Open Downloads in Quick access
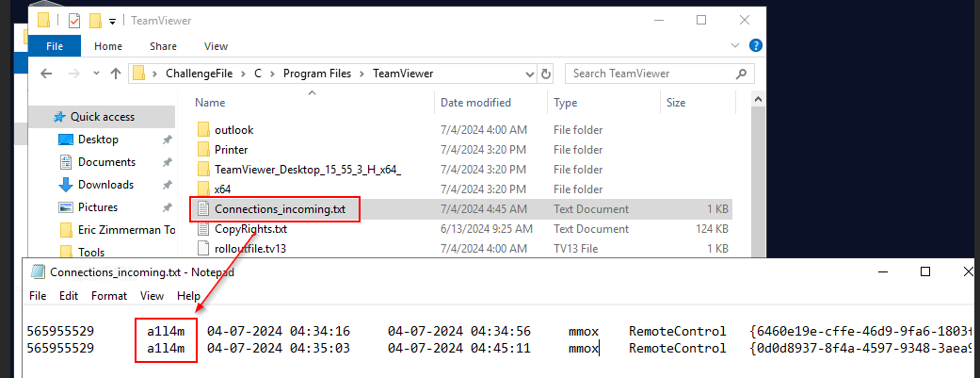This screenshot has width=980, height=378. (x=105, y=185)
